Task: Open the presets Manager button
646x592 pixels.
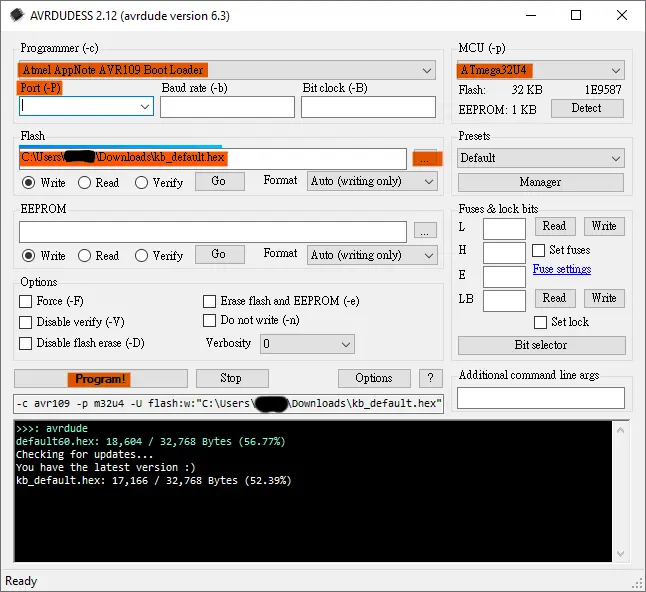Action: coord(541,182)
